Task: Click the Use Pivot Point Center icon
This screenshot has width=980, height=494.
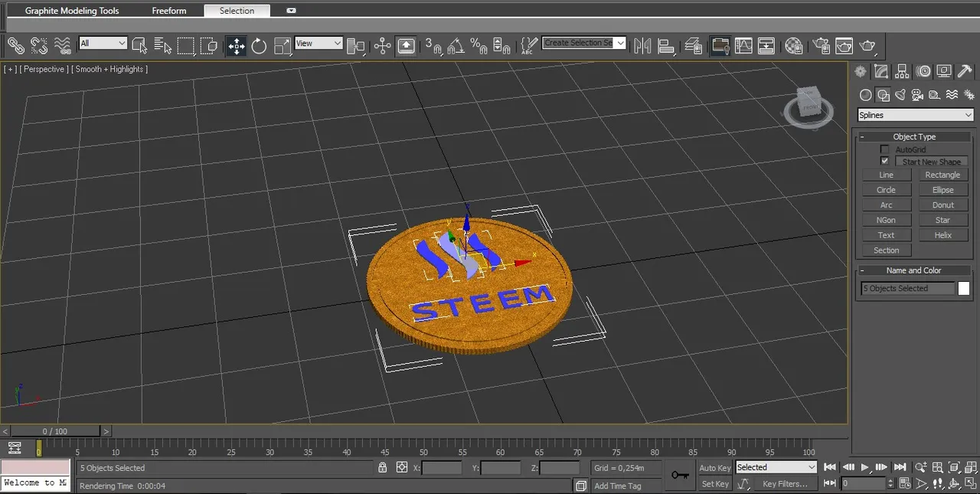Action: click(x=356, y=46)
